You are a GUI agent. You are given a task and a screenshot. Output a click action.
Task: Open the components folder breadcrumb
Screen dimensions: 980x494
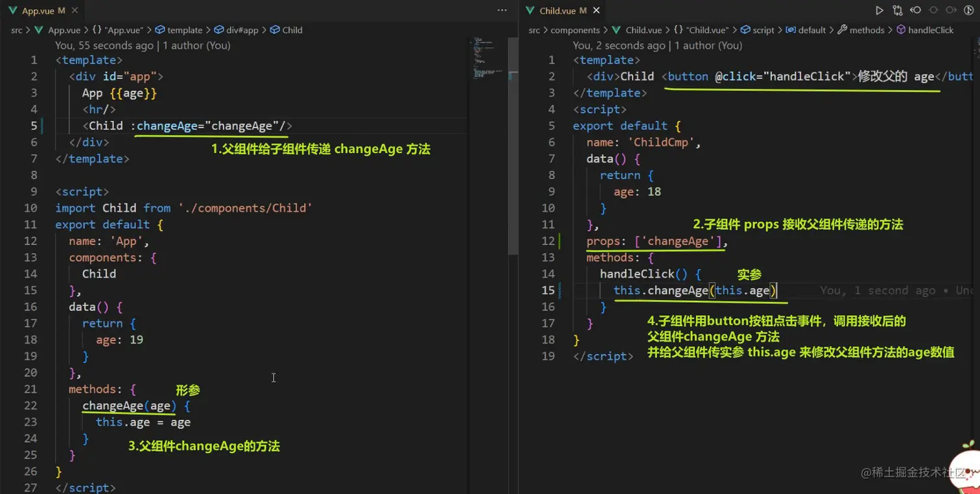click(x=575, y=30)
